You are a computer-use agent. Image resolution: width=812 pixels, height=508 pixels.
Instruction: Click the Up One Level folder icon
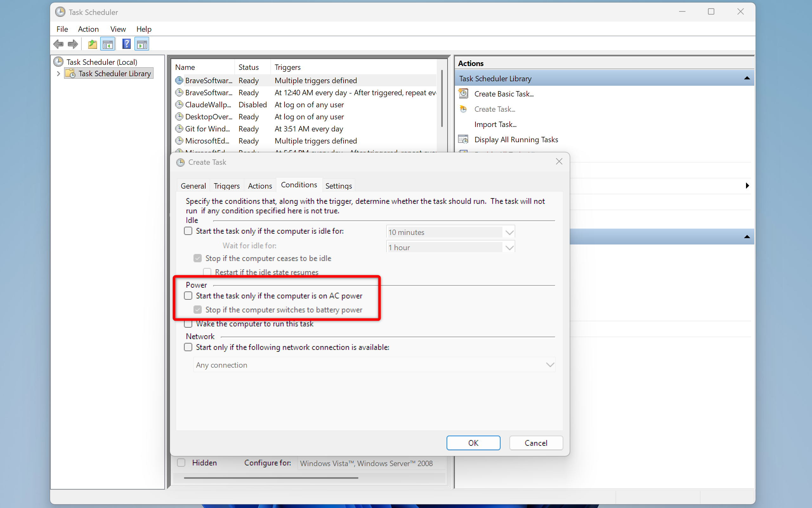tap(92, 44)
